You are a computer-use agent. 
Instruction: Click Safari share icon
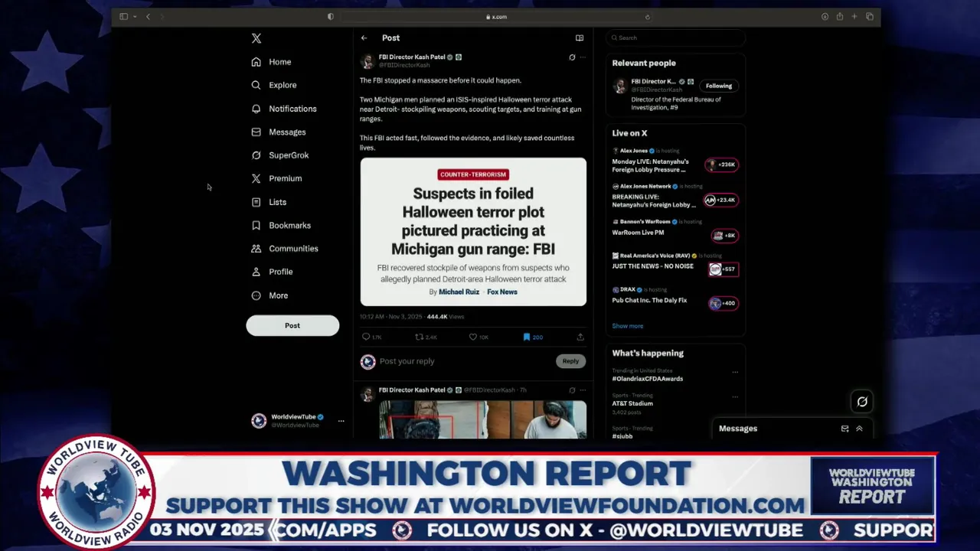(x=840, y=17)
